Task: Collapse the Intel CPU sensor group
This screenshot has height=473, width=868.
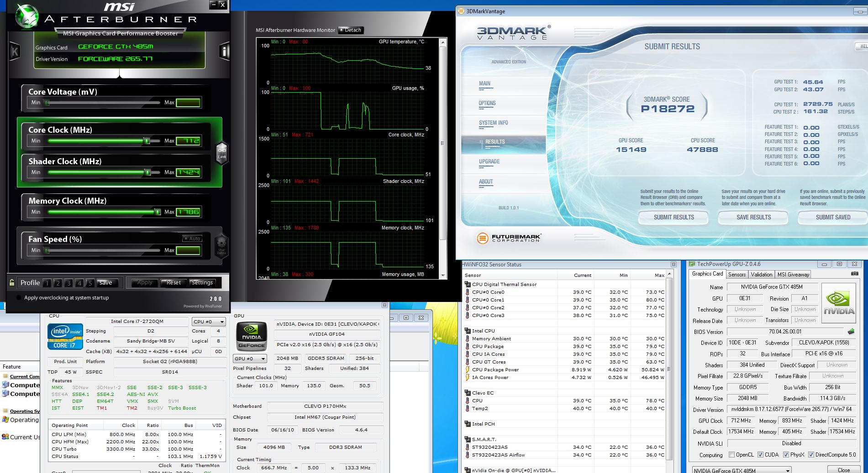Action: [467, 331]
